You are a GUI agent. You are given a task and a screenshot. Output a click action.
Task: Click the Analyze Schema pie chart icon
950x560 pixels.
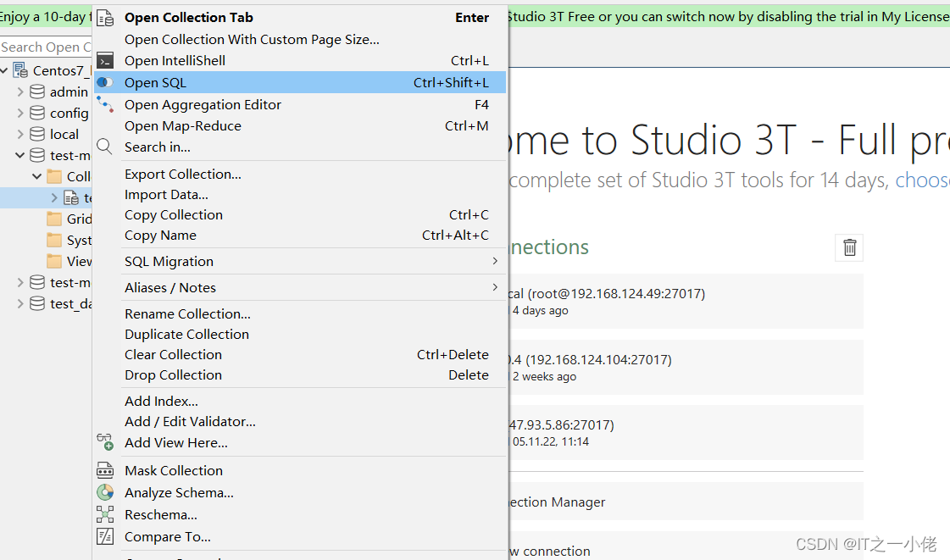coord(105,492)
